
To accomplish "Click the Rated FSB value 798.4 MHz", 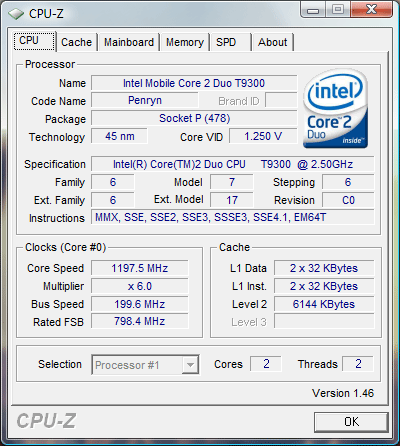I will pyautogui.click(x=140, y=321).
